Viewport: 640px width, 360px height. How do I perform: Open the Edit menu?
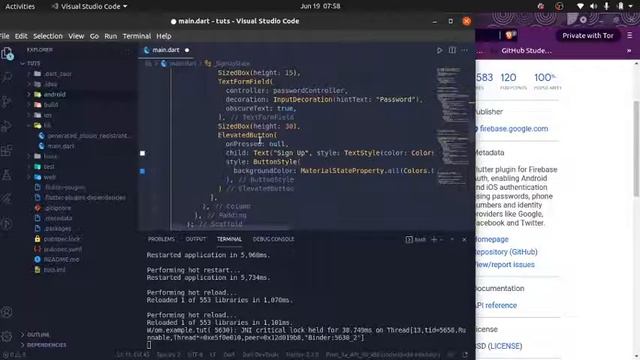tap(21, 36)
